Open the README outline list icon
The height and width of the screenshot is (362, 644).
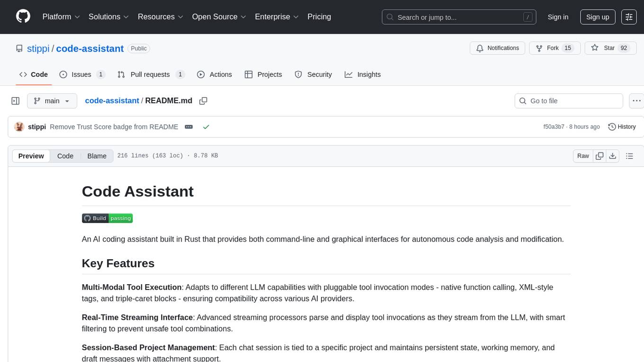coord(629,156)
